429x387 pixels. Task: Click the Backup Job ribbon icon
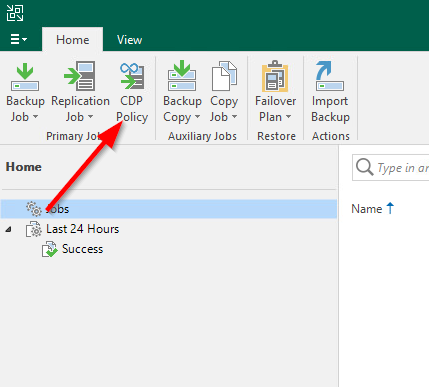pyautogui.click(x=25, y=77)
